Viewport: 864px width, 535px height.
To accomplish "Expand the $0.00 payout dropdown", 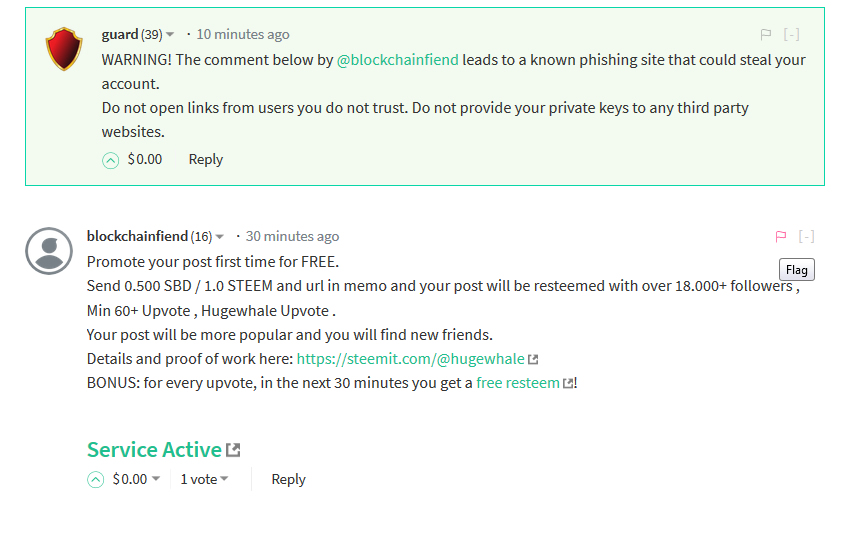I will pyautogui.click(x=155, y=479).
